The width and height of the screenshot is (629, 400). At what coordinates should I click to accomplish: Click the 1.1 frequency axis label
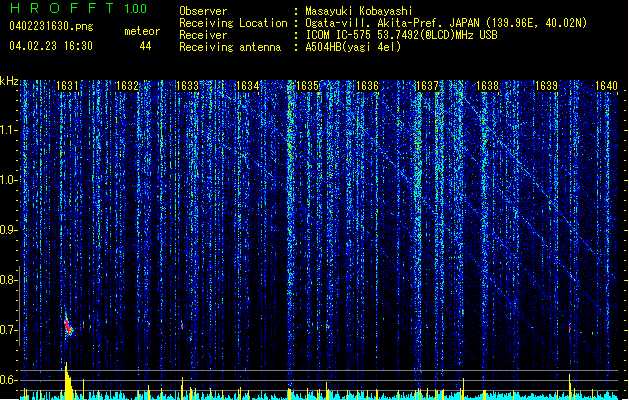(8, 130)
